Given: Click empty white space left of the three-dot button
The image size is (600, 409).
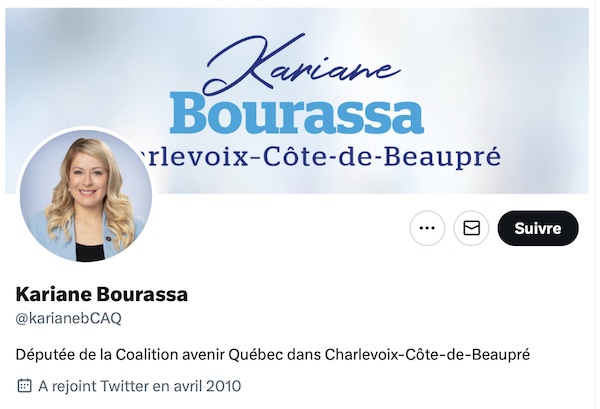Looking at the screenshot, I should (x=283, y=228).
